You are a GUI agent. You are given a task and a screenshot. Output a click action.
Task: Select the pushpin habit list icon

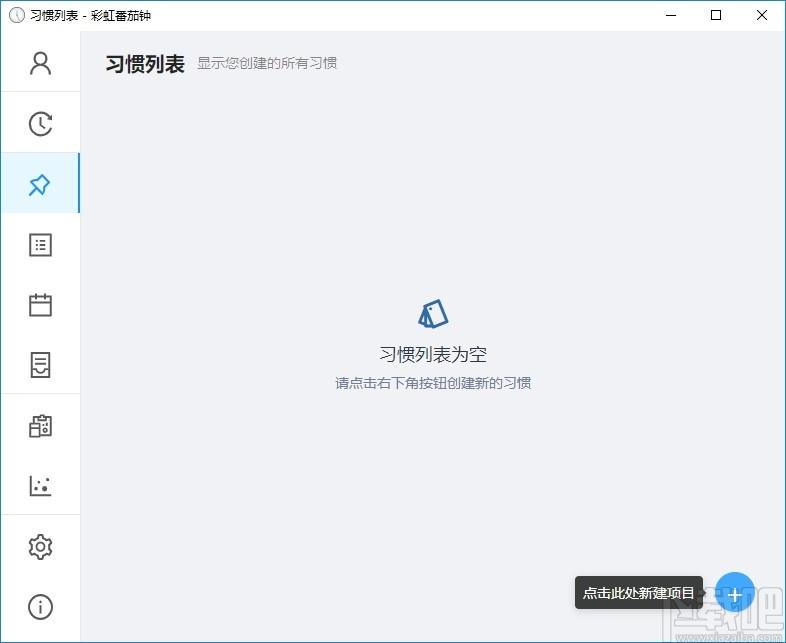[x=40, y=184]
